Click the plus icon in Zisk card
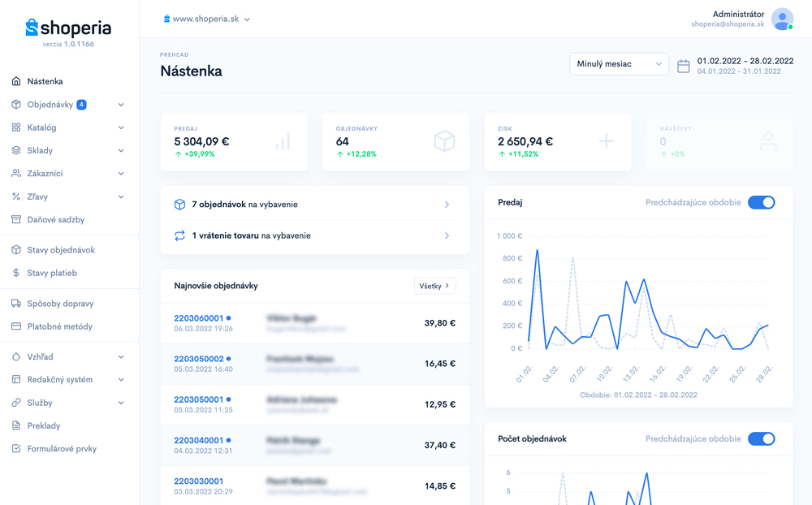 (606, 141)
